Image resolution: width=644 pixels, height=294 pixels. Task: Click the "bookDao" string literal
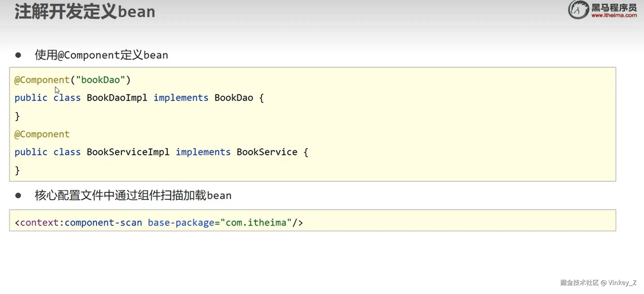click(100, 80)
